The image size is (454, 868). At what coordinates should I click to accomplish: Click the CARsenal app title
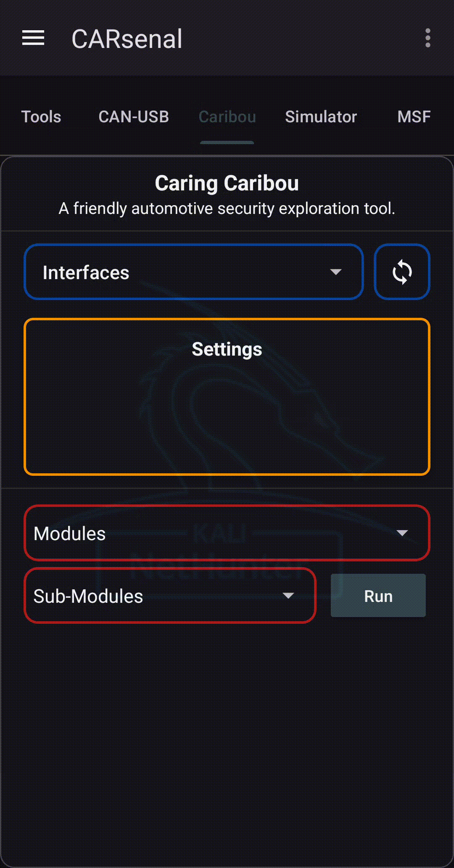(x=127, y=39)
